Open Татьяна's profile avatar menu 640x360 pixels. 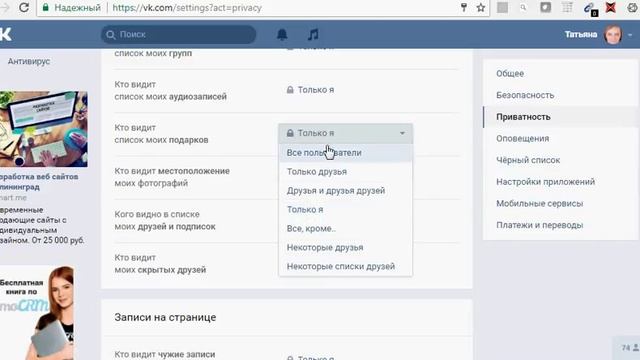[x=613, y=35]
